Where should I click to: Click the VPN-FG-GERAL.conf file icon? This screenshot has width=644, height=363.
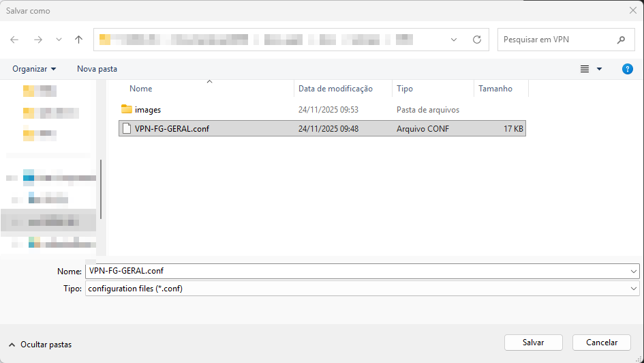[x=126, y=128]
